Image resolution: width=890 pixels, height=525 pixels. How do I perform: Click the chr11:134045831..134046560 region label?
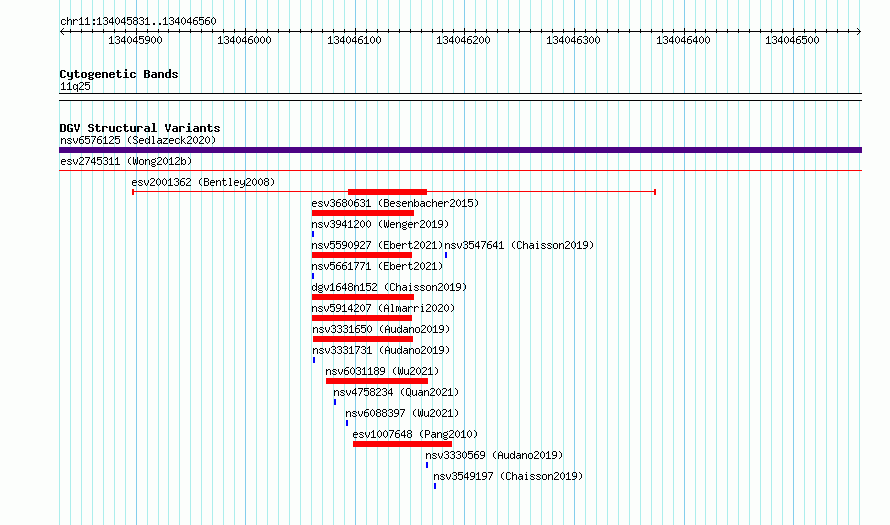138,21
